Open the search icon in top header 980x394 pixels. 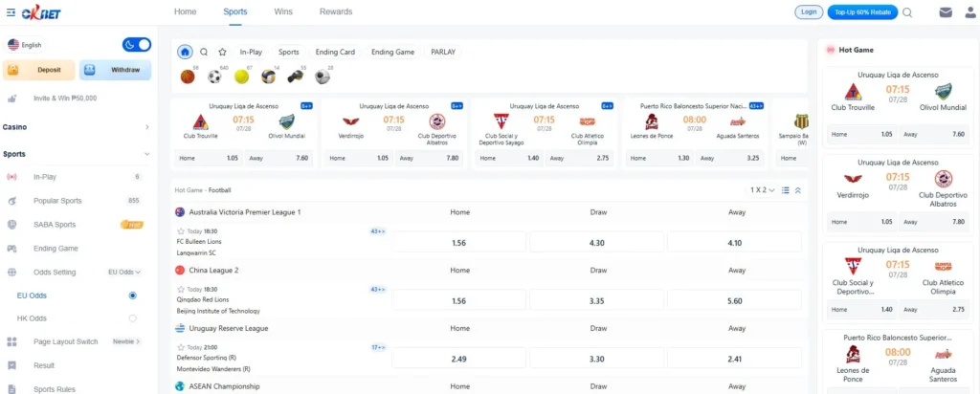tap(907, 11)
